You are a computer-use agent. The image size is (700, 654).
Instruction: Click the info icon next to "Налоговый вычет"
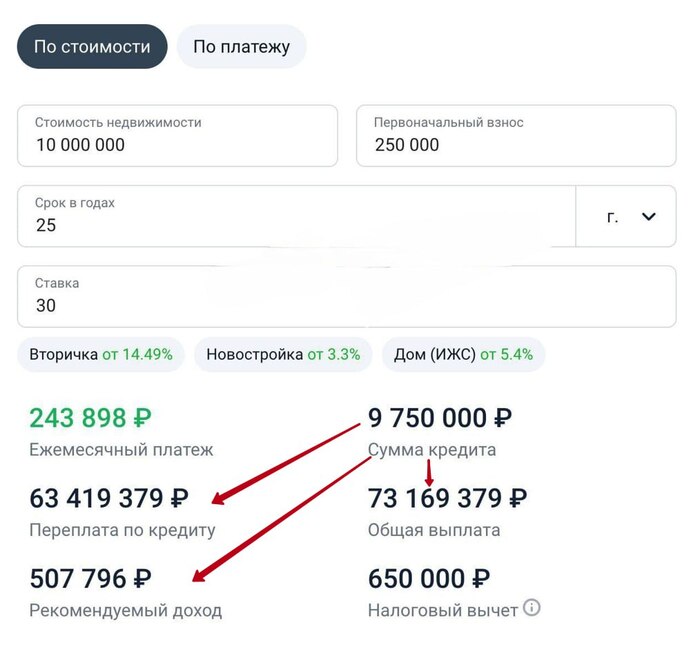(x=532, y=607)
